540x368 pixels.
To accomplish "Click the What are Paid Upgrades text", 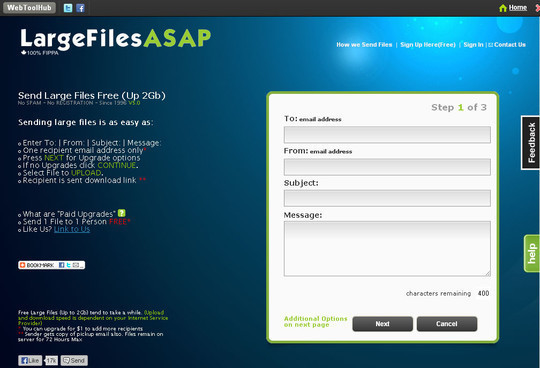I will (69, 214).
